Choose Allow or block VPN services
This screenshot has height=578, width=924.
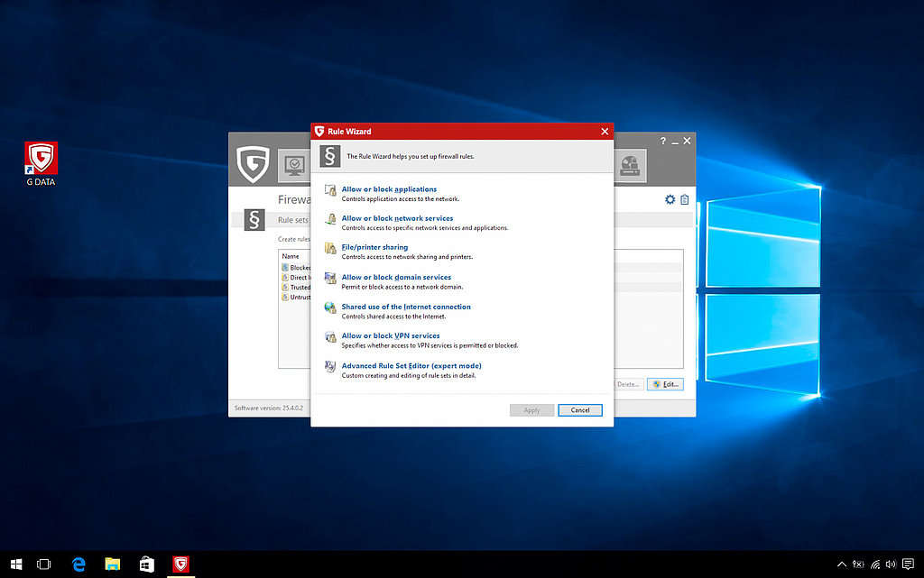[391, 335]
